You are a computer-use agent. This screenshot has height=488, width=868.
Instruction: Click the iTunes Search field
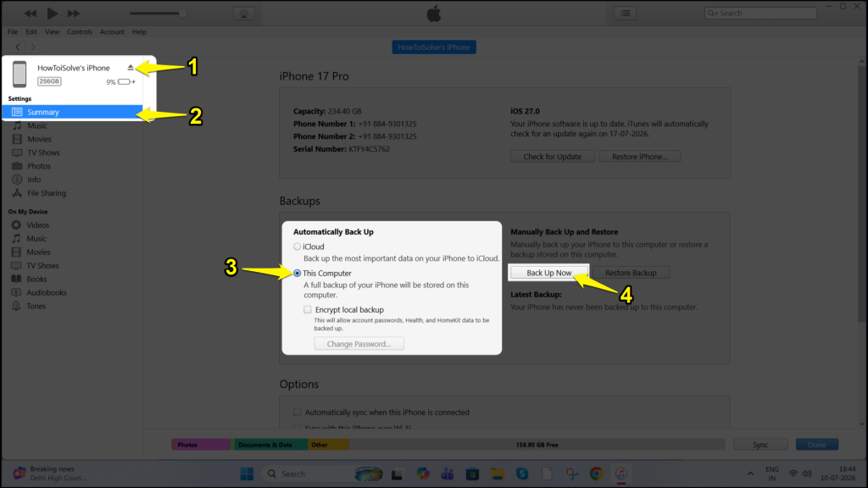[760, 13]
